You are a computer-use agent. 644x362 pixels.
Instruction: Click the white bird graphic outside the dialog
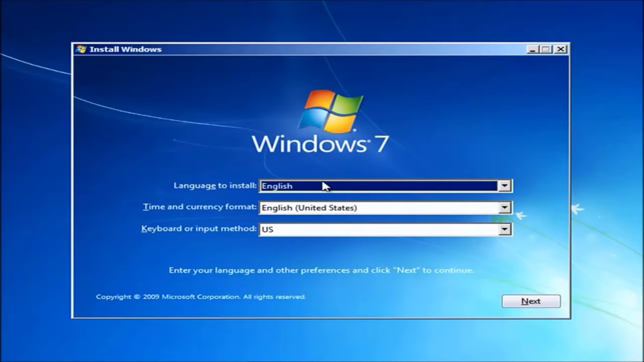click(x=578, y=208)
